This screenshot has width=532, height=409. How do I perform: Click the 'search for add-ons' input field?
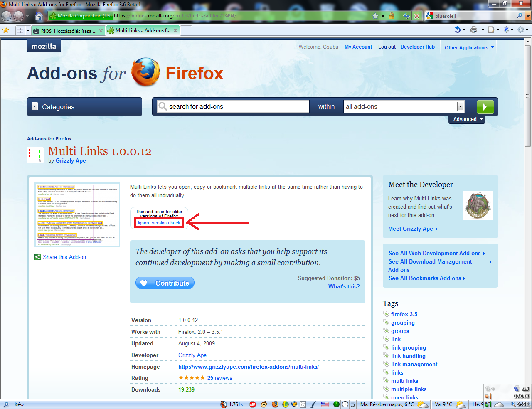(233, 106)
